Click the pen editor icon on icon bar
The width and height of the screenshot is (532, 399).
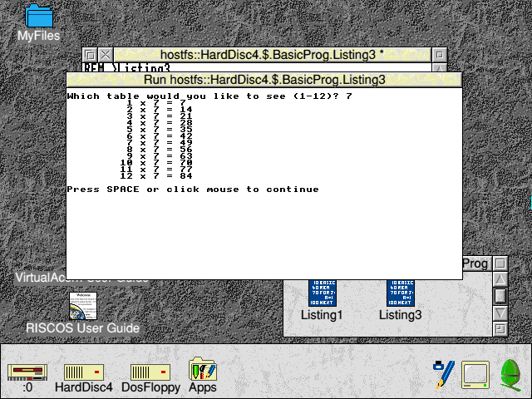pyautogui.click(x=443, y=374)
